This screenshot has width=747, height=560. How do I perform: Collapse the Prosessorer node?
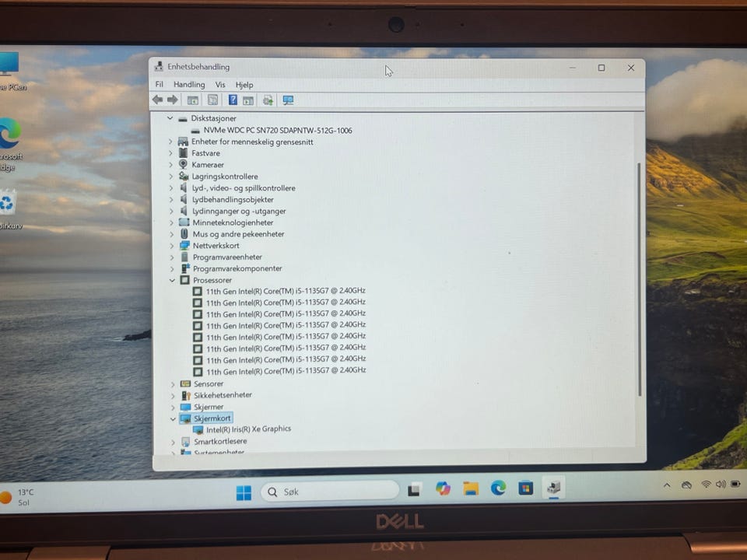(172, 281)
